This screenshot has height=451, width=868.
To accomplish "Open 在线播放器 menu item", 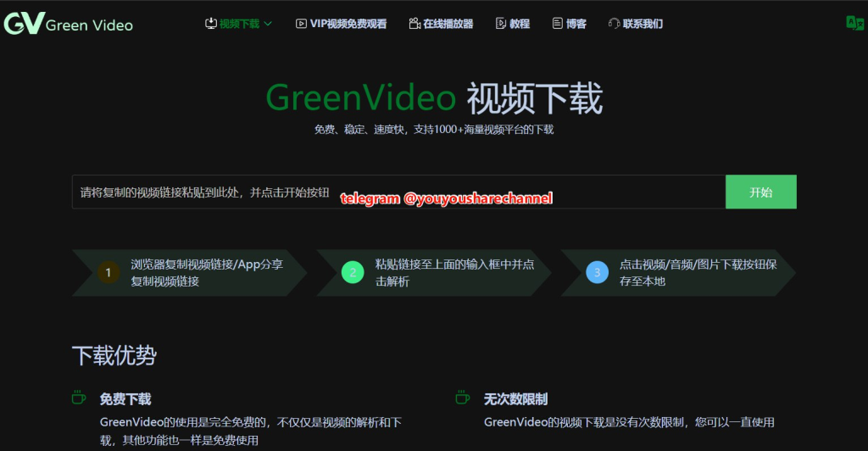I will 448,24.
